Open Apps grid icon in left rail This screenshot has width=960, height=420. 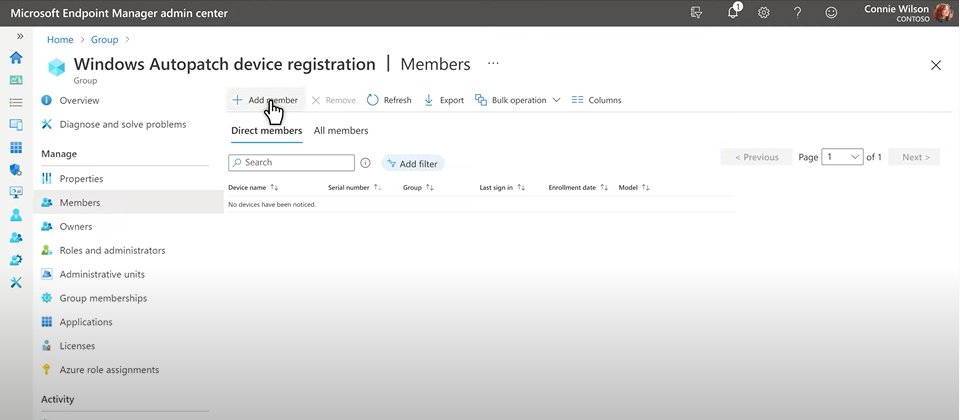16,148
